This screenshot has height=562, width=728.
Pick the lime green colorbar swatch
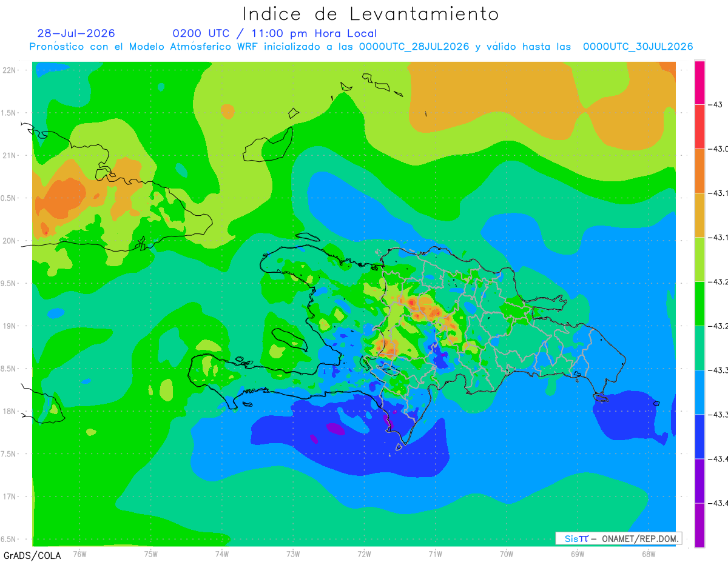pyautogui.click(x=699, y=259)
